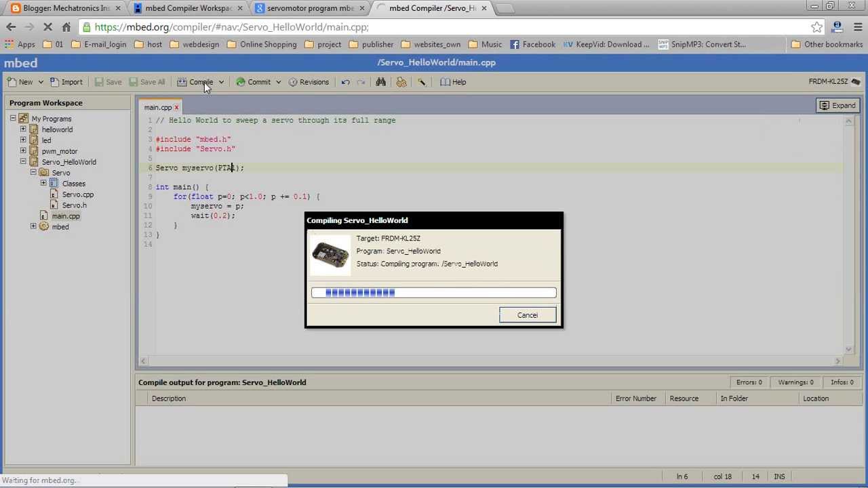Select pwm_motor program in tree
The image size is (868, 488).
60,151
